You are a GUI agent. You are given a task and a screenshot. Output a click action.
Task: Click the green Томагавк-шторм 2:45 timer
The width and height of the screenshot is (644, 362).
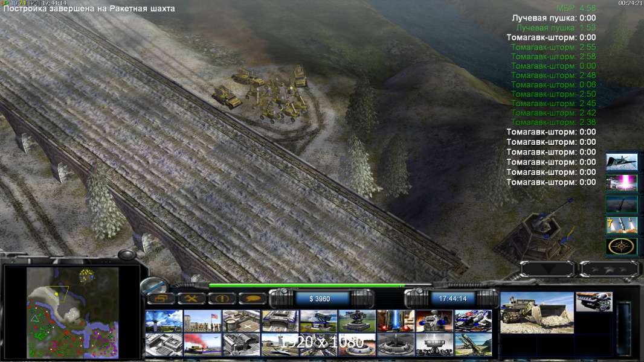tap(553, 104)
